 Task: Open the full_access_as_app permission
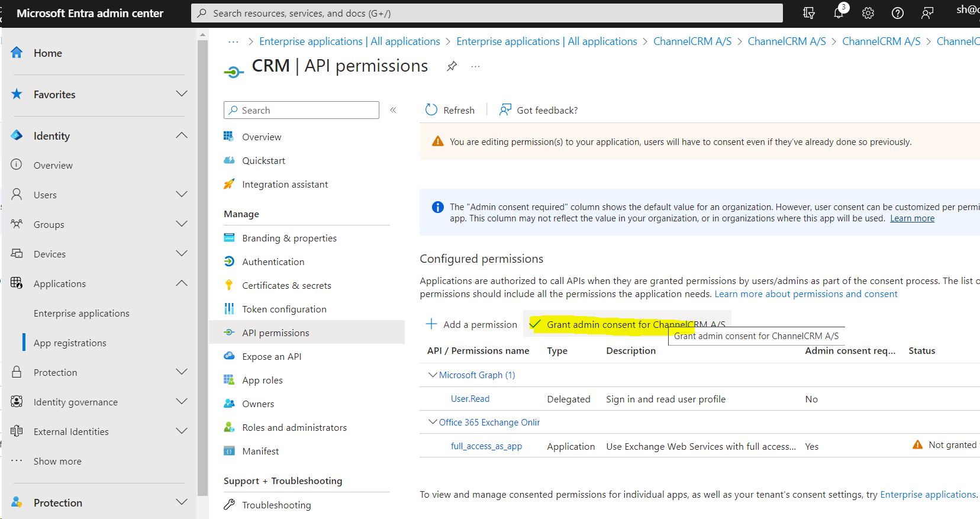[x=486, y=446]
